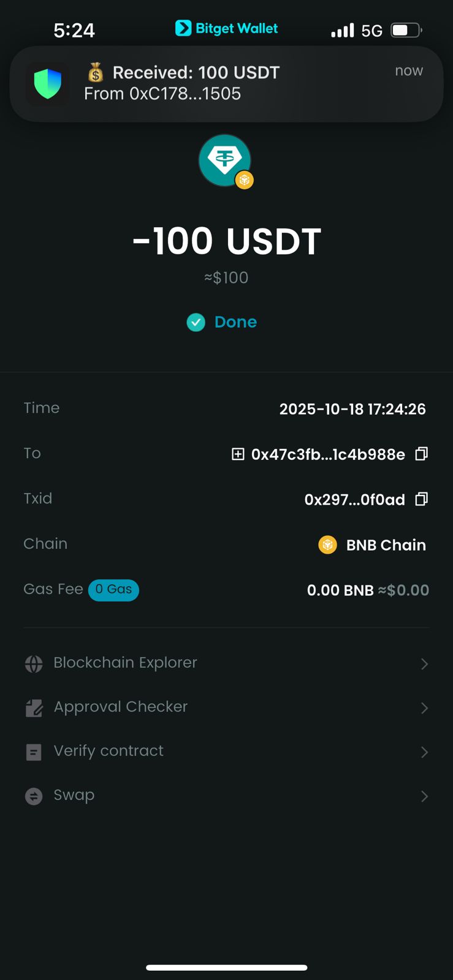453x980 pixels.
Task: Expand Approval Checker with right chevron
Action: pyautogui.click(x=424, y=708)
